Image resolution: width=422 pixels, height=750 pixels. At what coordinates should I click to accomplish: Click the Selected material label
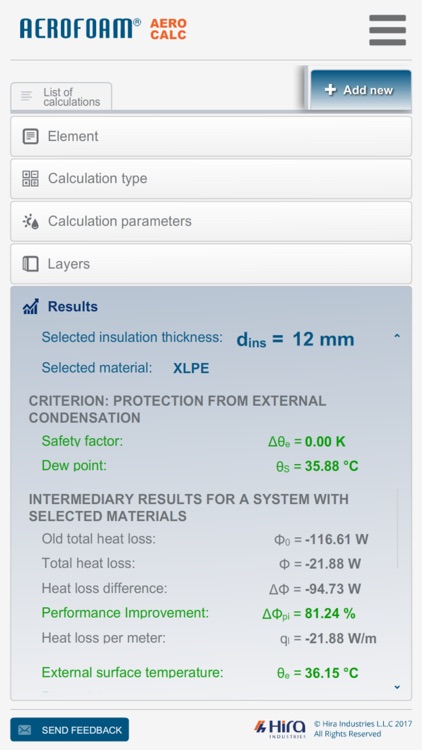coord(97,368)
